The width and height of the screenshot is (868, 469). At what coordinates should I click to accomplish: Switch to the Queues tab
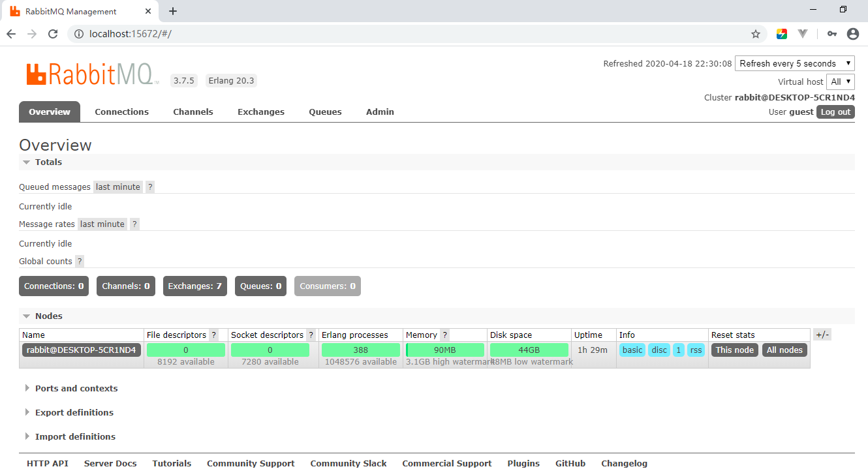tap(326, 112)
